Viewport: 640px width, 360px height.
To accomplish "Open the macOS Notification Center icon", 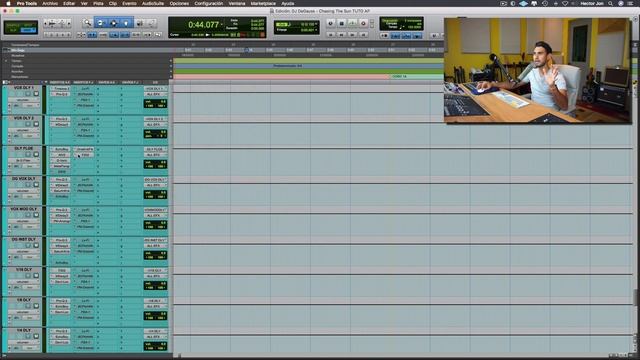I will point(631,3).
